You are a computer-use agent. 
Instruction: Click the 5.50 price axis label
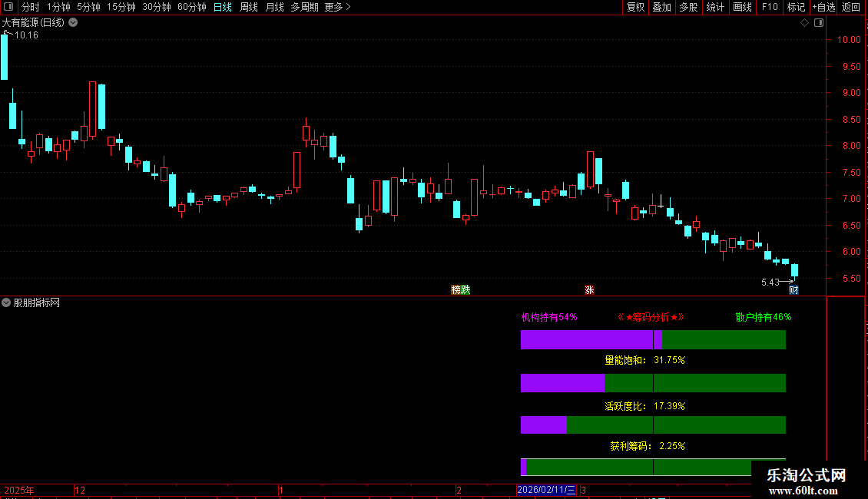pos(851,278)
